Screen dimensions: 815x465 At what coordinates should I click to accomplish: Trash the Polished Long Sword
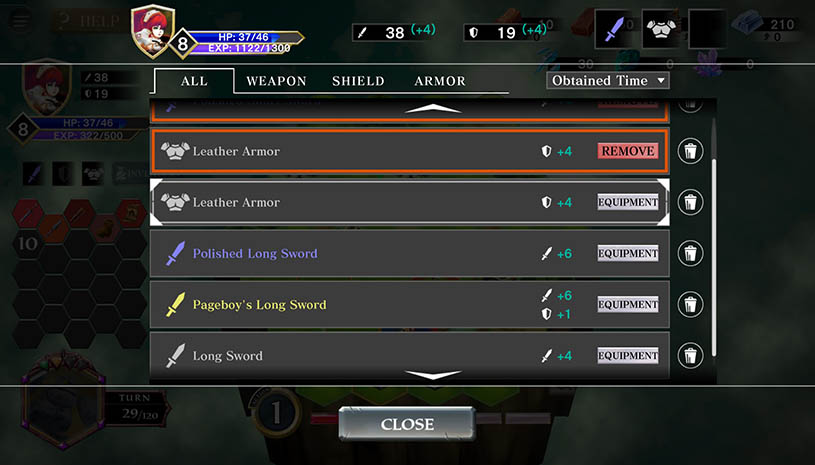tap(690, 254)
